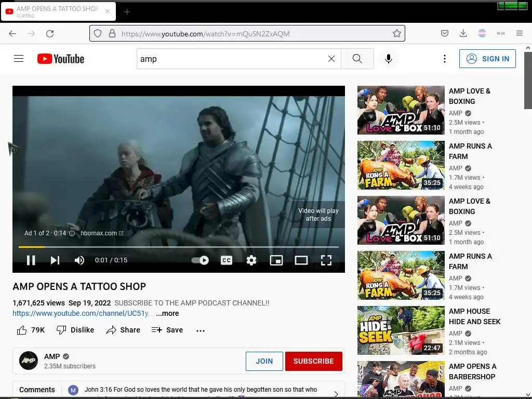Open first AMP LOVE & BOXING thumbnail
This screenshot has height=399, width=532.
tap(401, 110)
